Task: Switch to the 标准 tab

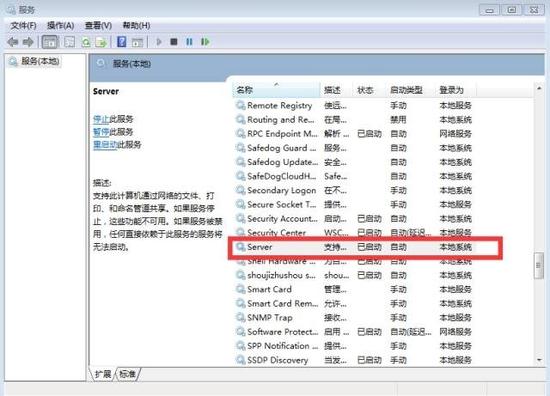Action: [127, 374]
